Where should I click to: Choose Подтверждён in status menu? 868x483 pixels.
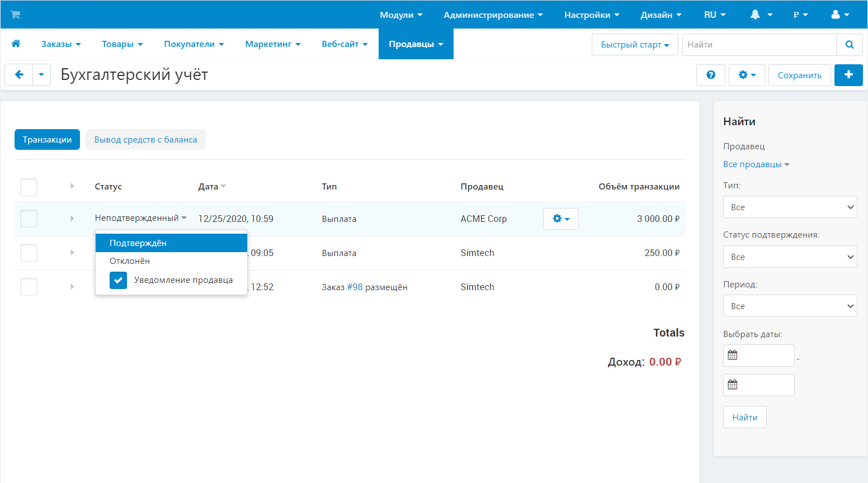(x=138, y=243)
